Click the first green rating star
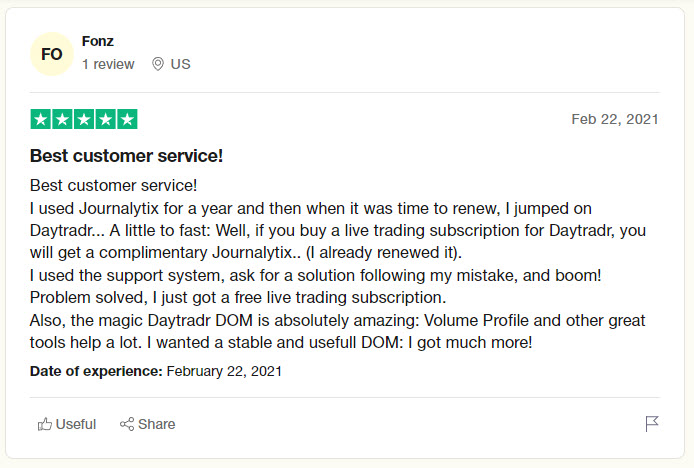The width and height of the screenshot is (694, 468). (x=41, y=119)
